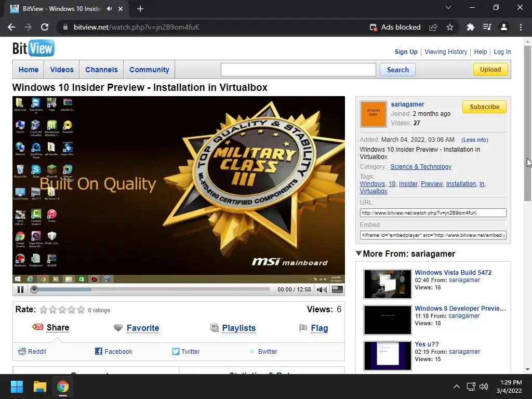Open the Windows 8 Developer Preview thumbnail
Viewport: 532px width, 399px height.
pyautogui.click(x=387, y=320)
